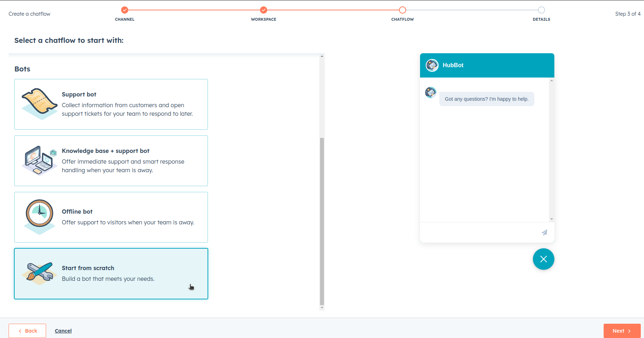Screen dimensions: 644x338
Task: Click the 'Select a chatflow to start with:' heading
Action: [69, 40]
